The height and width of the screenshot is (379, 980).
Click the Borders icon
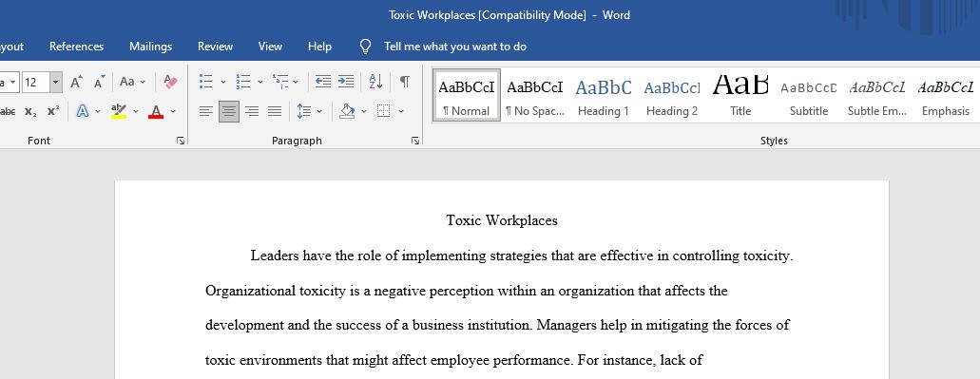pyautogui.click(x=384, y=112)
